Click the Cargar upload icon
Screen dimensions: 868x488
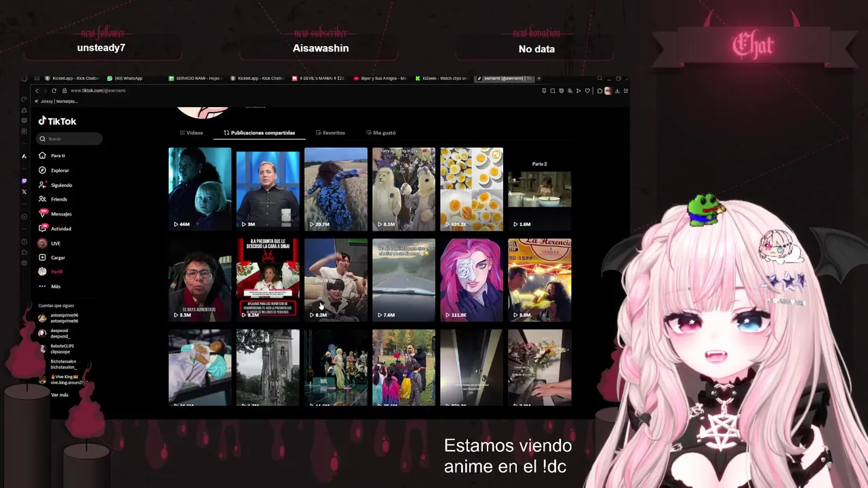coord(43,258)
